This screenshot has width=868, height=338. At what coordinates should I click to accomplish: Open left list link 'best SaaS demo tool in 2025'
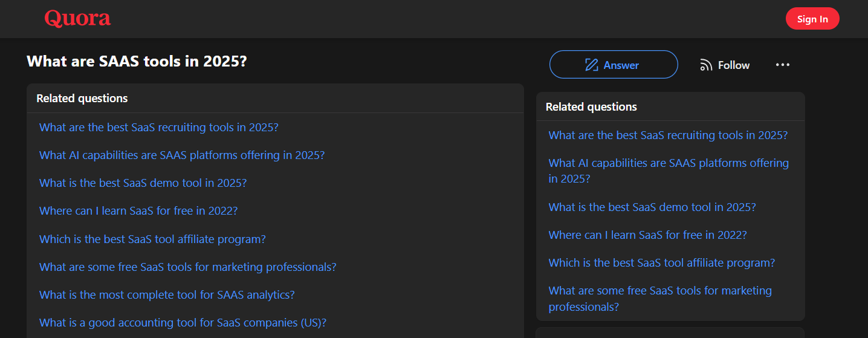(x=143, y=183)
